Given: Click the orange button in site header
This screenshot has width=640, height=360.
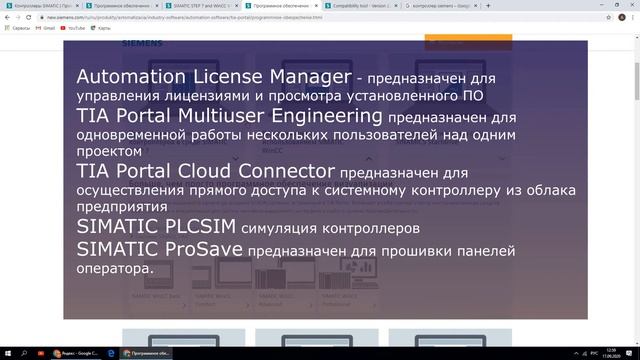Looking at the screenshot, I should 468,42.
